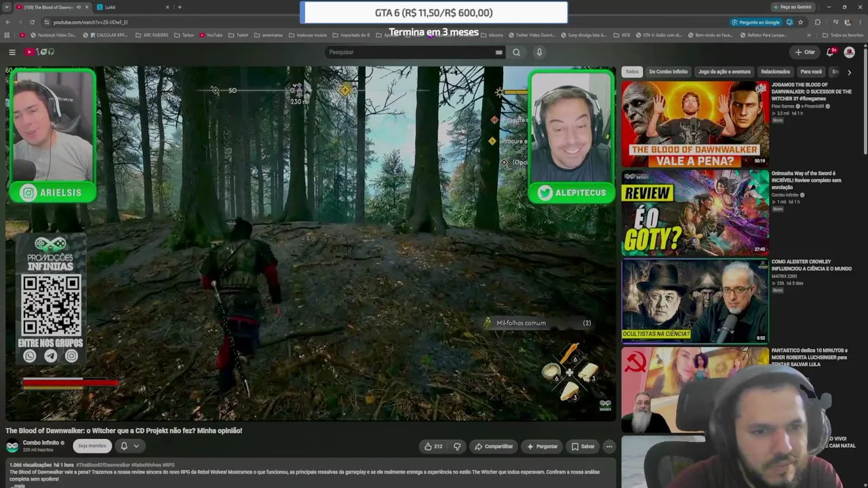Click the Criar button

click(805, 52)
